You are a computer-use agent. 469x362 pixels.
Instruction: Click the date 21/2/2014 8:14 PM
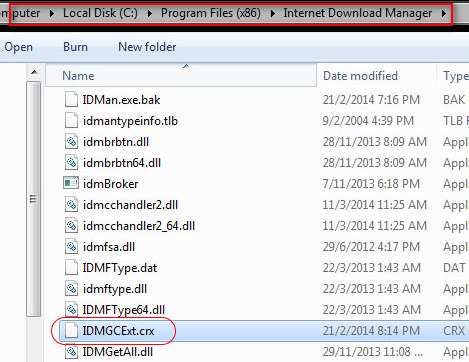point(371,331)
